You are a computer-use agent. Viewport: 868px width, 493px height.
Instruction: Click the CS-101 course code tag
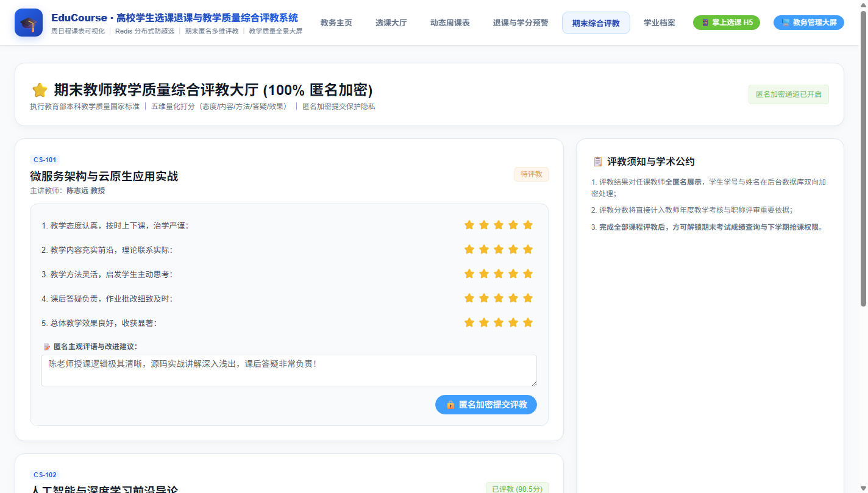tap(44, 160)
